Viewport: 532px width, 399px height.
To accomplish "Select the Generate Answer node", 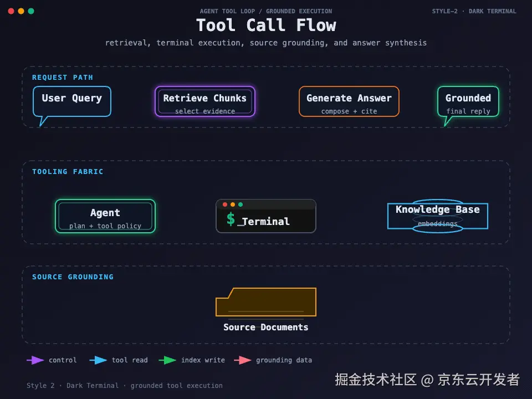I will (x=349, y=101).
